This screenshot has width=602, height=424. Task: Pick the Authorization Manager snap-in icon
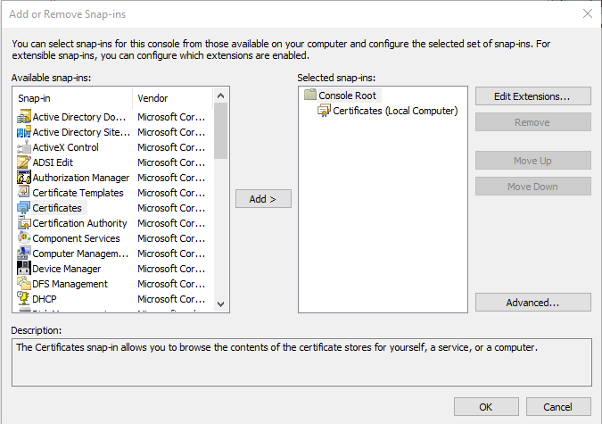(24, 177)
